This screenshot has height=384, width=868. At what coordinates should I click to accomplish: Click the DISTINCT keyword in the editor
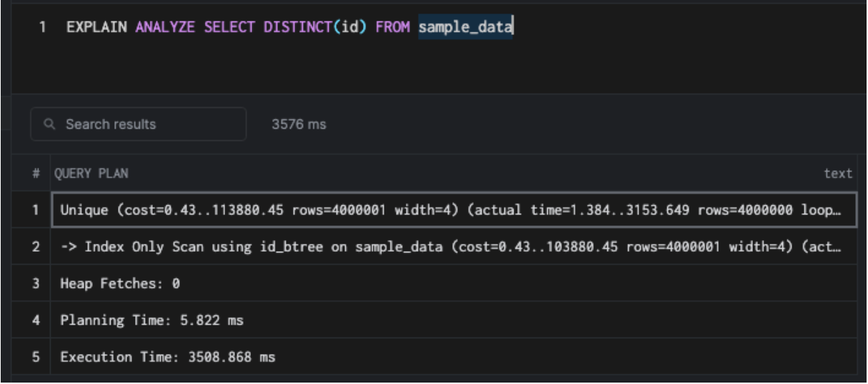click(297, 28)
